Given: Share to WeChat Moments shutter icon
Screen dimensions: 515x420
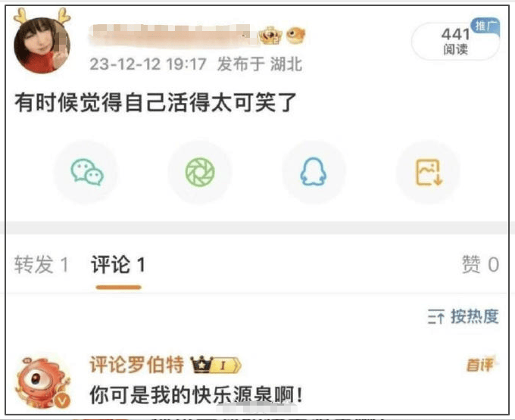Looking at the screenshot, I should click(200, 173).
